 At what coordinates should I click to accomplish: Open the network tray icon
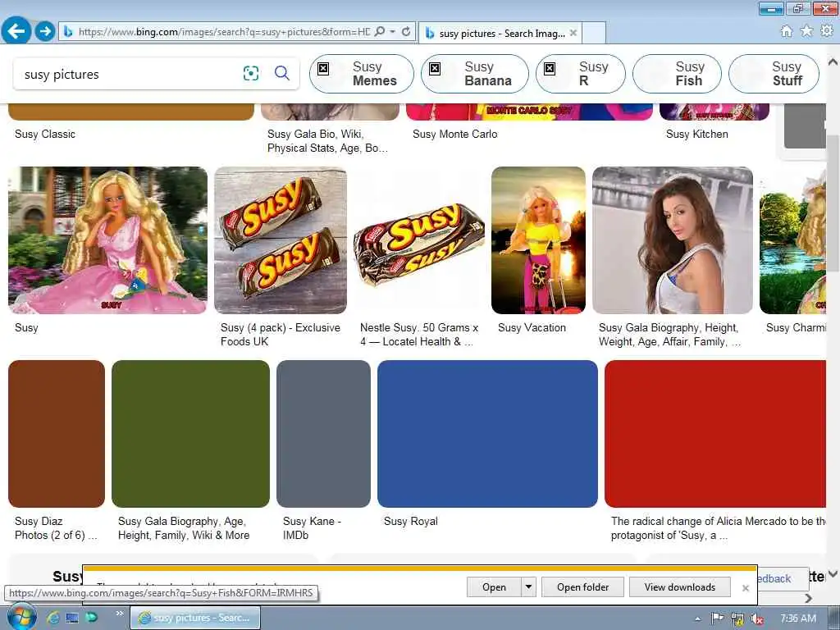737,619
